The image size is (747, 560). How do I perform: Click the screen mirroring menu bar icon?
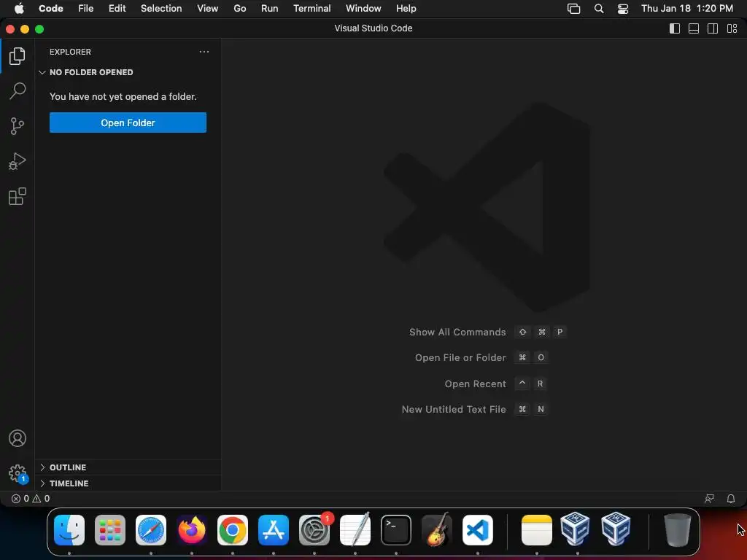pos(573,9)
